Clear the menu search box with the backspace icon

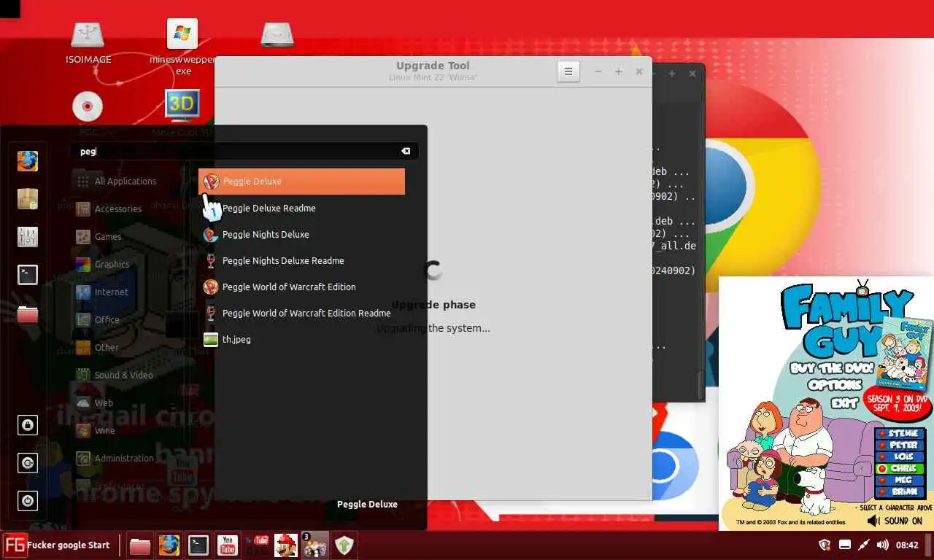406,151
